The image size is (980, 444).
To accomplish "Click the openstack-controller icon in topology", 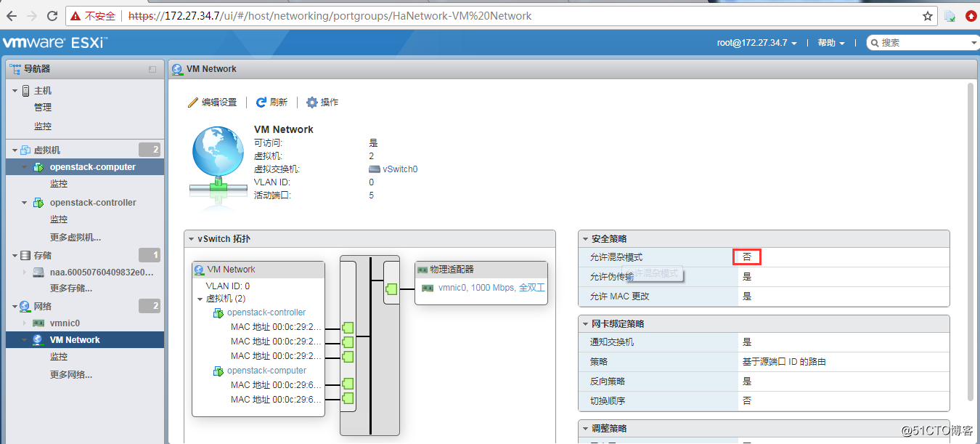I will (x=218, y=312).
